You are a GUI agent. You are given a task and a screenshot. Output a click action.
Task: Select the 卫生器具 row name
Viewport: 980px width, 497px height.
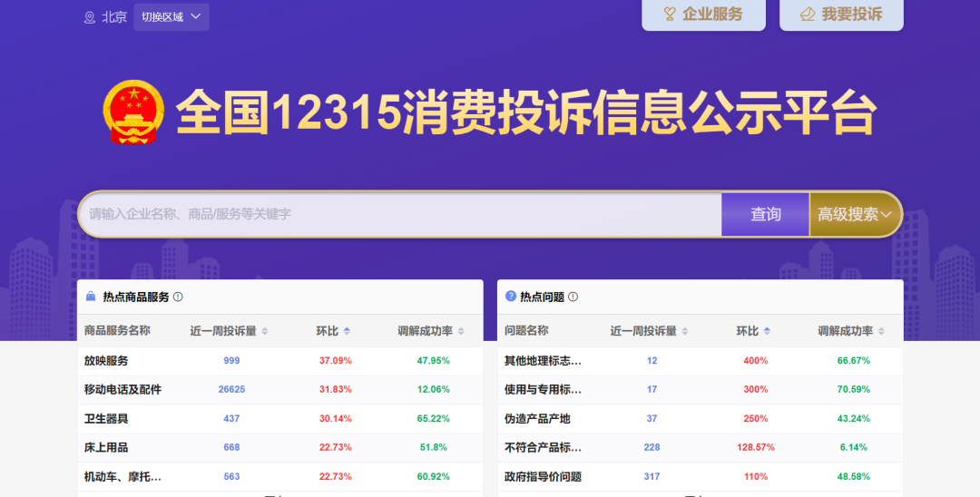[106, 419]
